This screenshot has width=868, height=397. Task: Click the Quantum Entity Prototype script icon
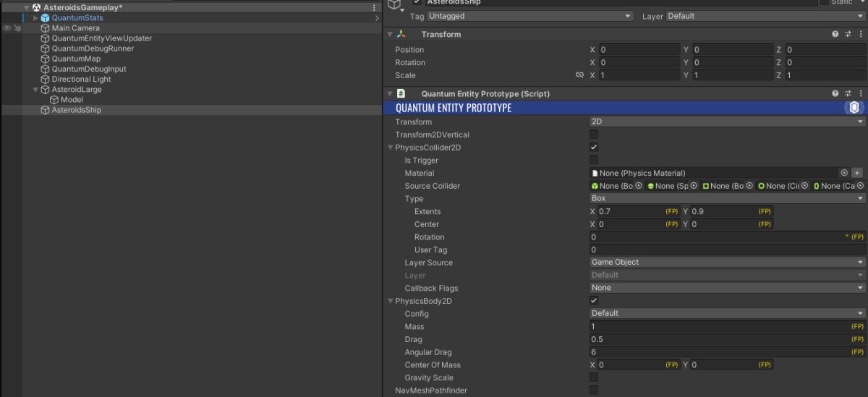[x=401, y=94]
